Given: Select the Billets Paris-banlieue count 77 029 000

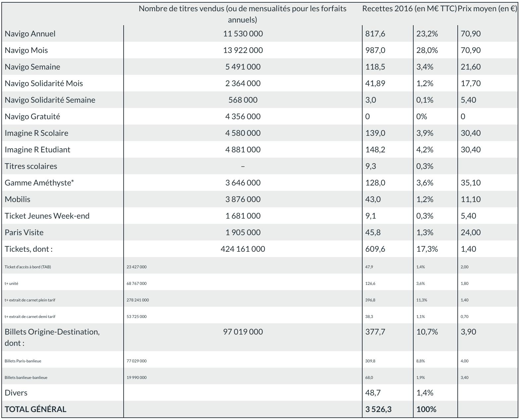Looking at the screenshot, I should point(137,361).
